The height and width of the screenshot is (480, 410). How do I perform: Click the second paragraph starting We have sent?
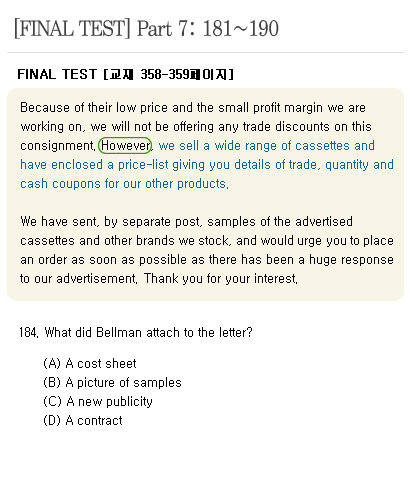pos(207,250)
